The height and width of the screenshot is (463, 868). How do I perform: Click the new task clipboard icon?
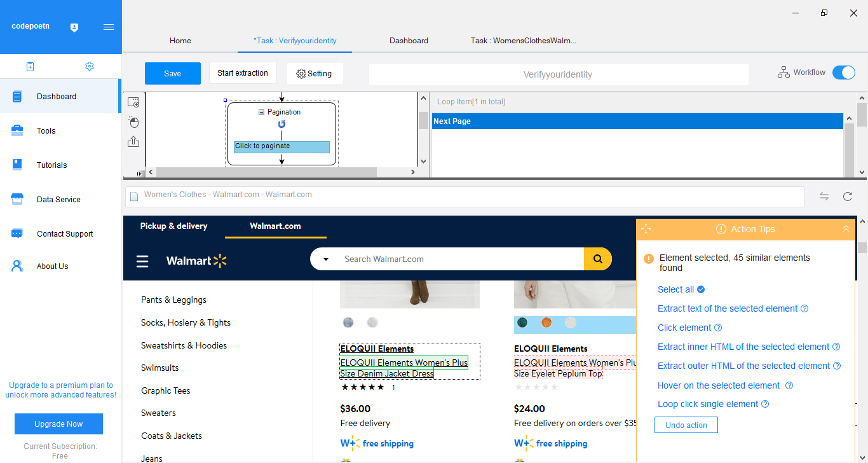click(x=30, y=66)
